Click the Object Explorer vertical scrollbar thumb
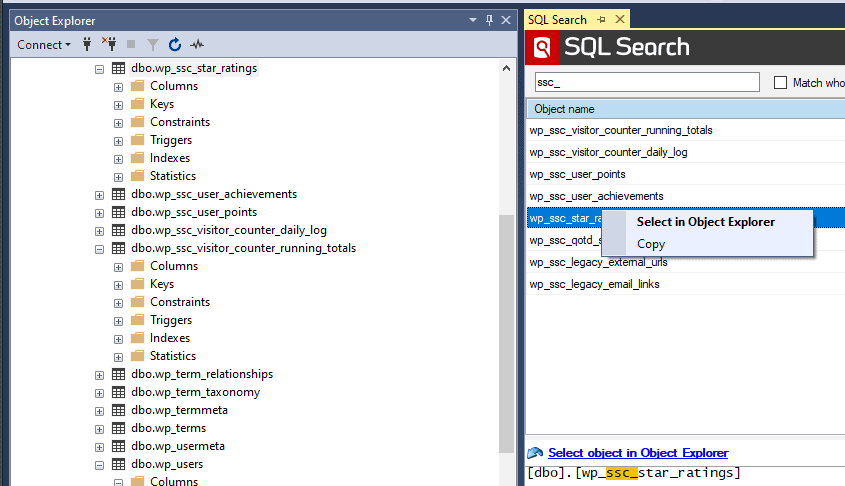 (506, 334)
